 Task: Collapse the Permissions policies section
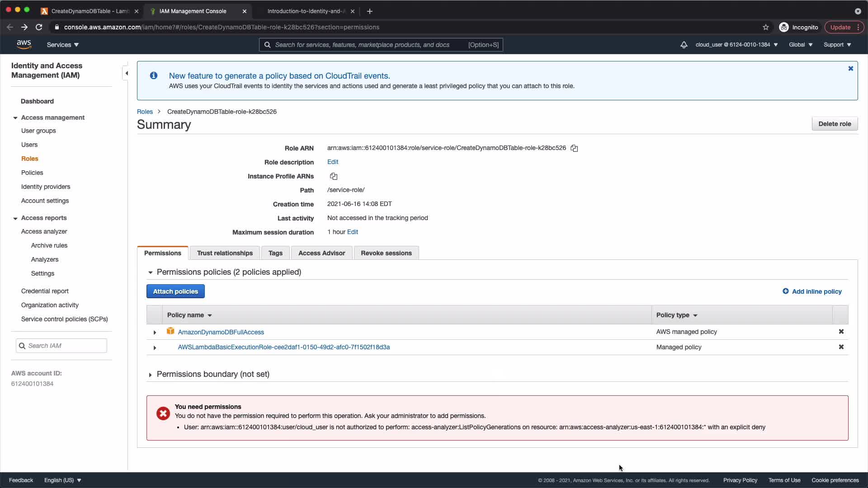coord(150,272)
